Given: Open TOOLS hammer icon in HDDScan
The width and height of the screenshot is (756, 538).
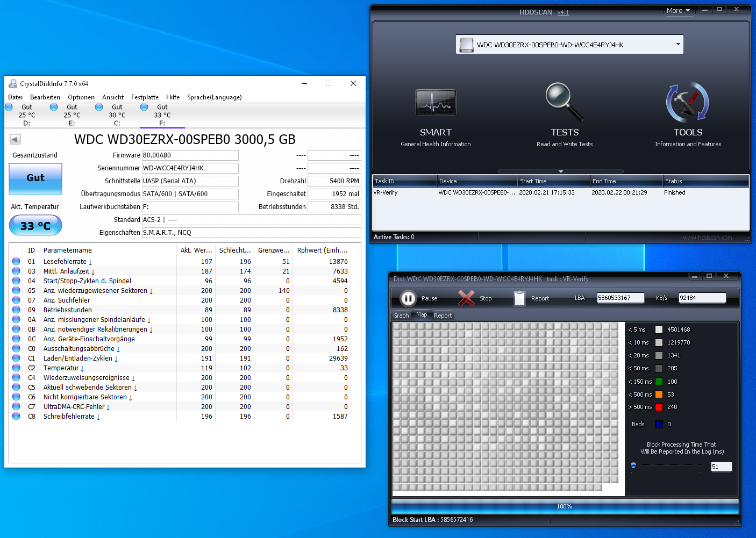Looking at the screenshot, I should (688, 102).
